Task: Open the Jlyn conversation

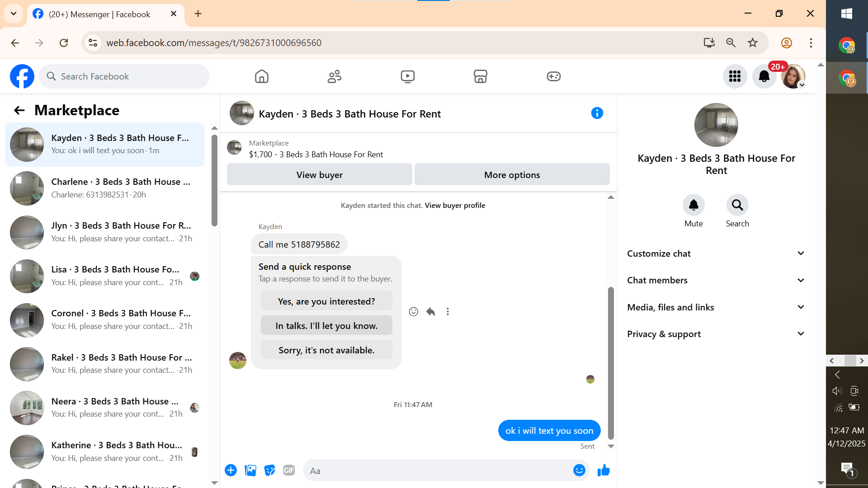Action: (x=105, y=232)
